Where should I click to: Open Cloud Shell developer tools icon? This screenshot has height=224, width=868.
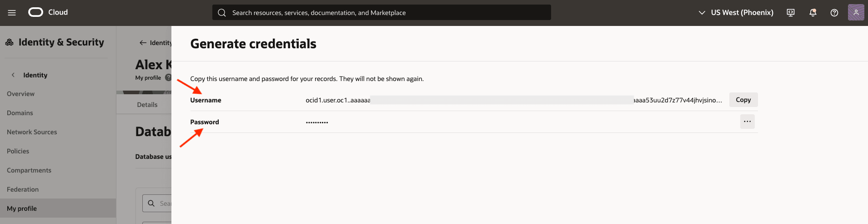click(791, 13)
